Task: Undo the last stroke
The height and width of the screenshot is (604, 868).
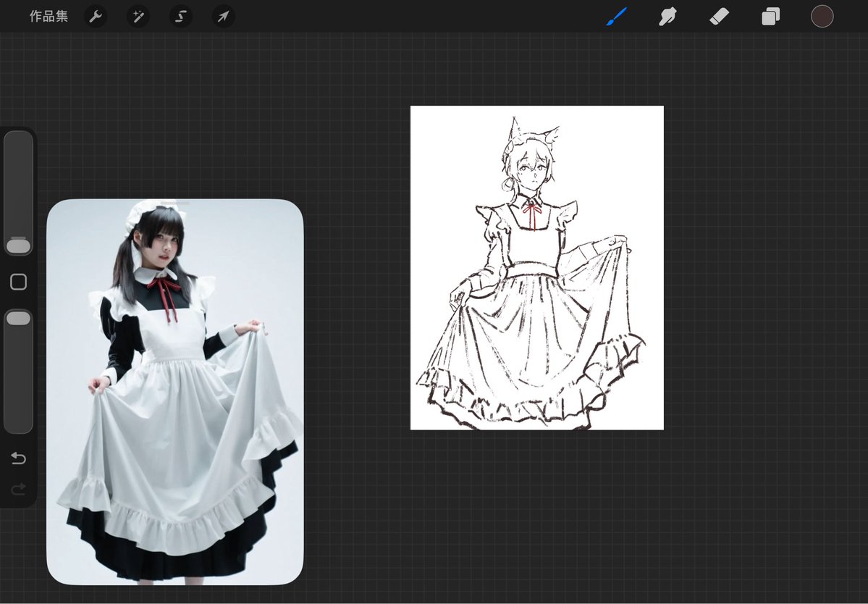Action: click(18, 458)
